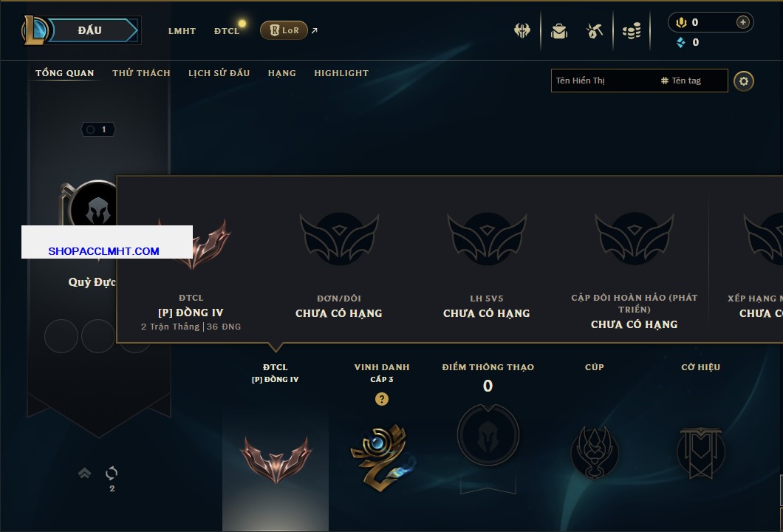
Task: Click the honor level question mark icon
Action: pyautogui.click(x=381, y=399)
